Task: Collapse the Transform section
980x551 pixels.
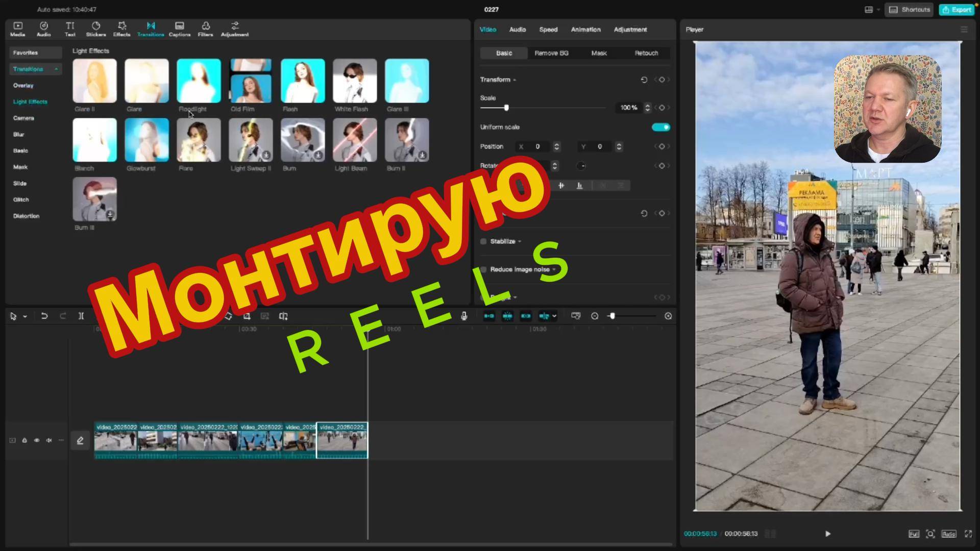Action: click(514, 80)
